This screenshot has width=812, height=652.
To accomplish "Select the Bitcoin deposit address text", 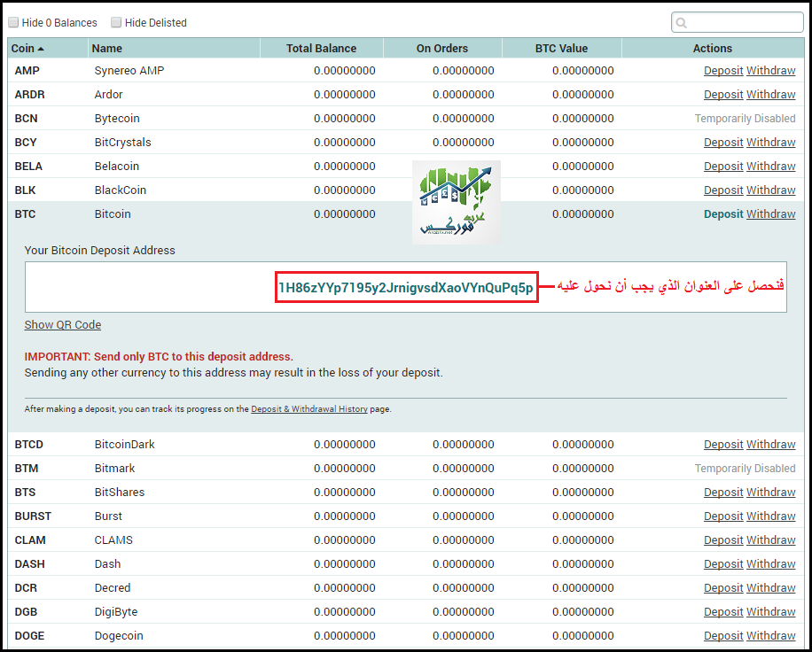I will [406, 288].
